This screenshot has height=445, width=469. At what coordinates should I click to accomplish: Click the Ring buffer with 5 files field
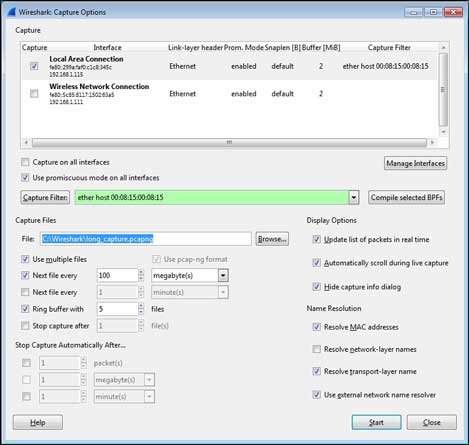[117, 309]
